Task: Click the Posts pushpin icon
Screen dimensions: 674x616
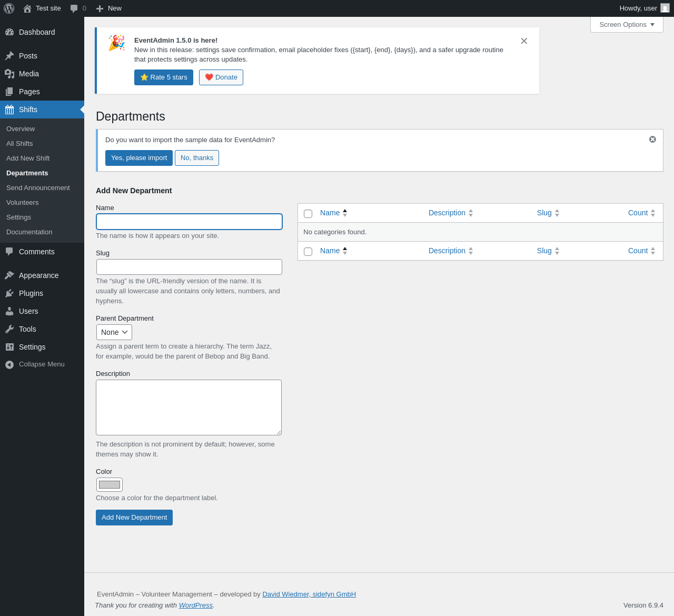Action: 9,56
